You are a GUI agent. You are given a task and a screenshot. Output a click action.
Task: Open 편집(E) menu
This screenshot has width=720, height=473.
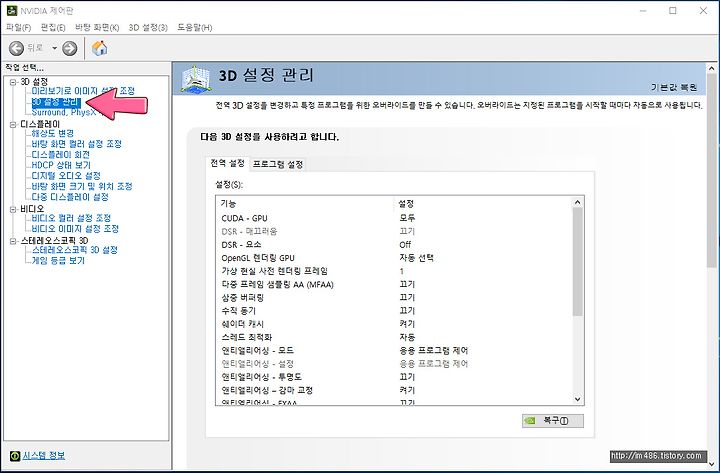point(53,28)
